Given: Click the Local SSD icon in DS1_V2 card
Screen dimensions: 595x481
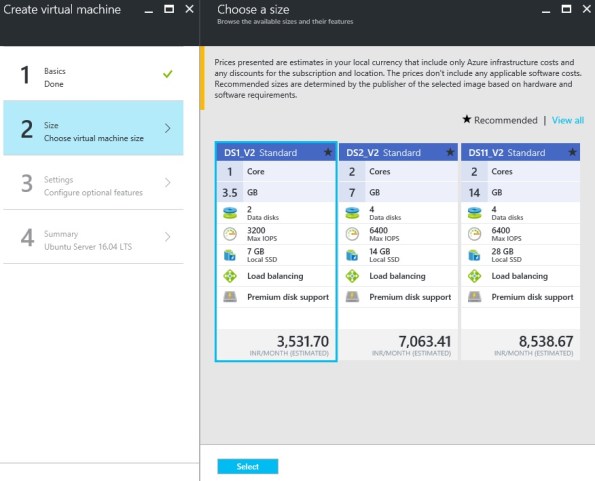Looking at the screenshot, I should point(230,255).
